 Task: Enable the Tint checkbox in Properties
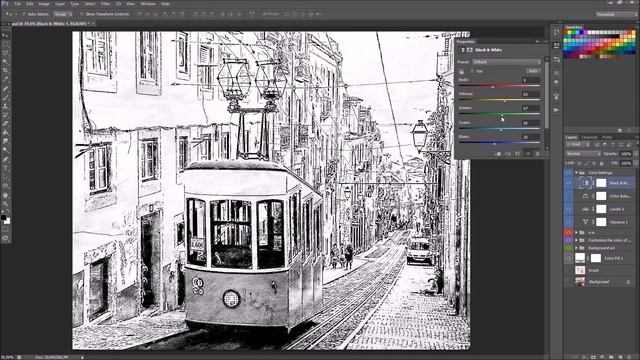tap(472, 71)
